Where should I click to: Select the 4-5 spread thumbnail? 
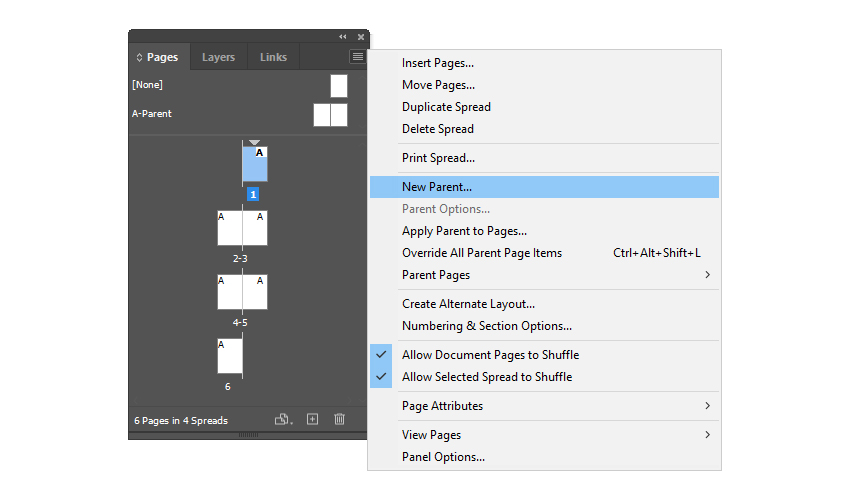click(242, 292)
